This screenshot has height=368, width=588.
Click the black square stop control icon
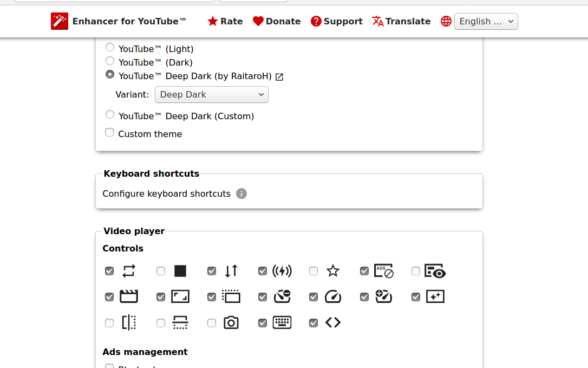180,271
